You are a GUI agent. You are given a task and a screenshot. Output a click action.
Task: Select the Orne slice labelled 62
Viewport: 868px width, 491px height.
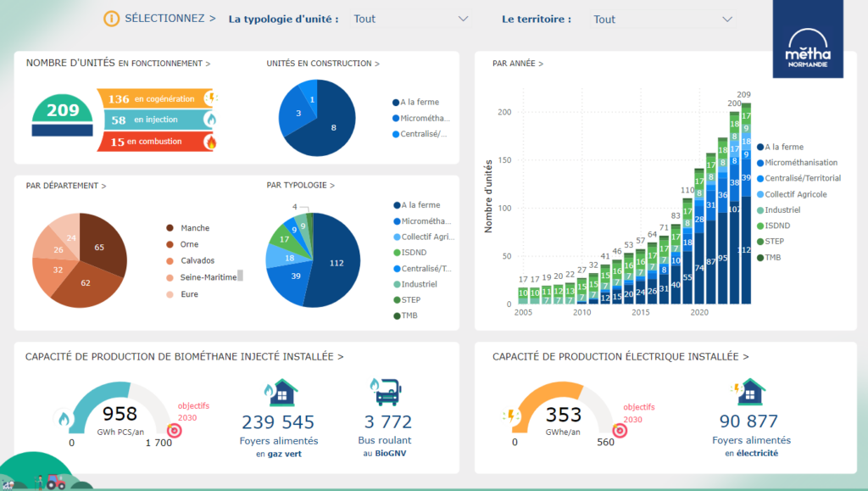click(86, 283)
